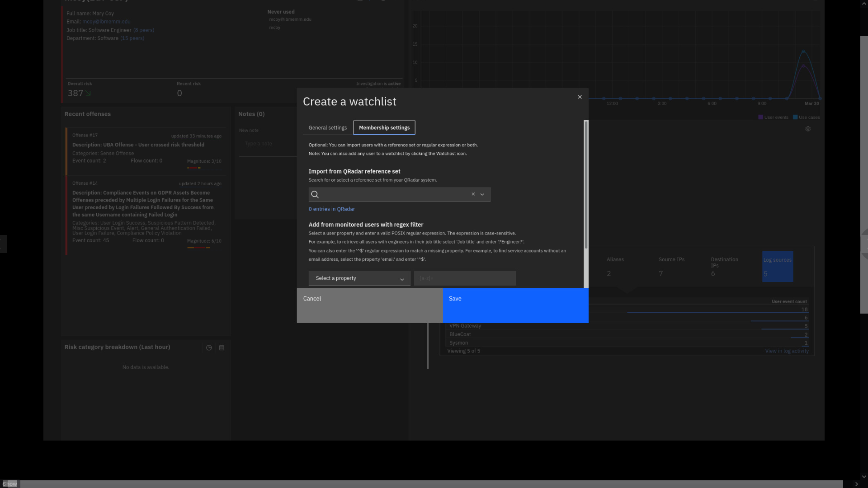
Task: Click the overall risk trend arrow icon
Action: click(x=88, y=94)
